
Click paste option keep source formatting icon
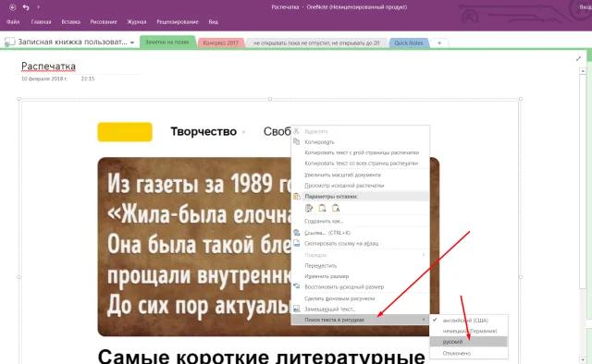coord(309,208)
